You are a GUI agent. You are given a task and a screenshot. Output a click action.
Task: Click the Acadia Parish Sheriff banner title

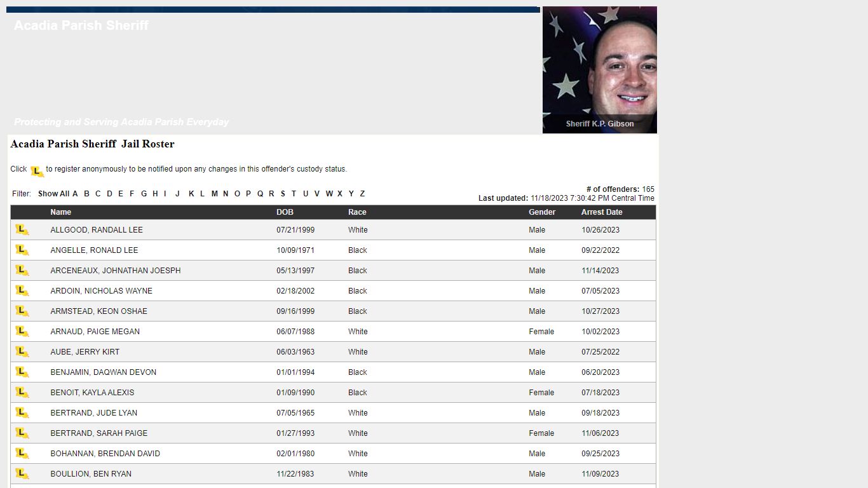pyautogui.click(x=81, y=25)
